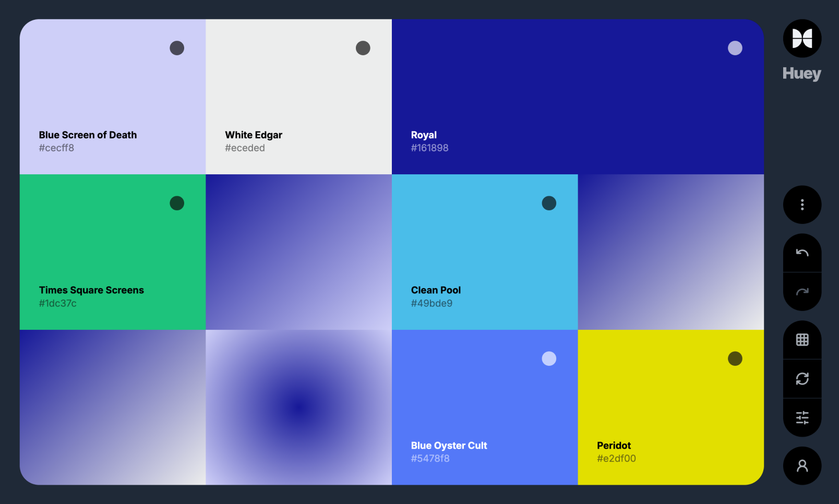Click the White Edgar color name
This screenshot has height=504, width=839.
[x=254, y=135]
